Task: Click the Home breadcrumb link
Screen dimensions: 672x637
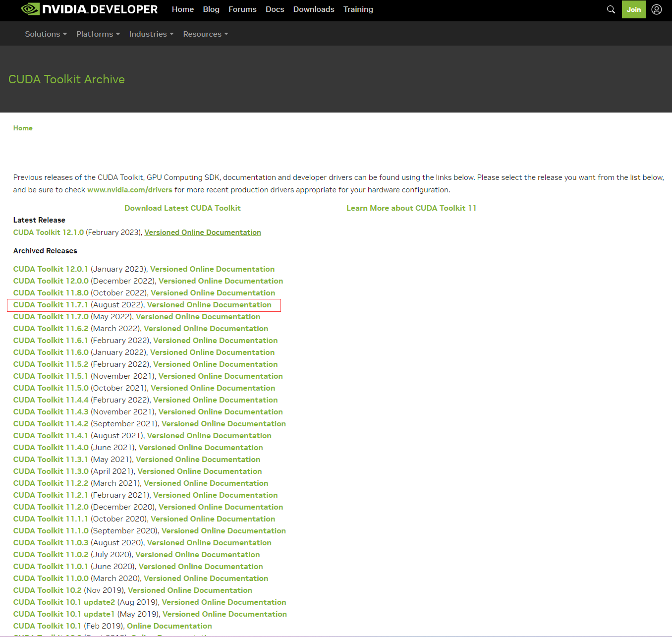Action: (x=23, y=128)
